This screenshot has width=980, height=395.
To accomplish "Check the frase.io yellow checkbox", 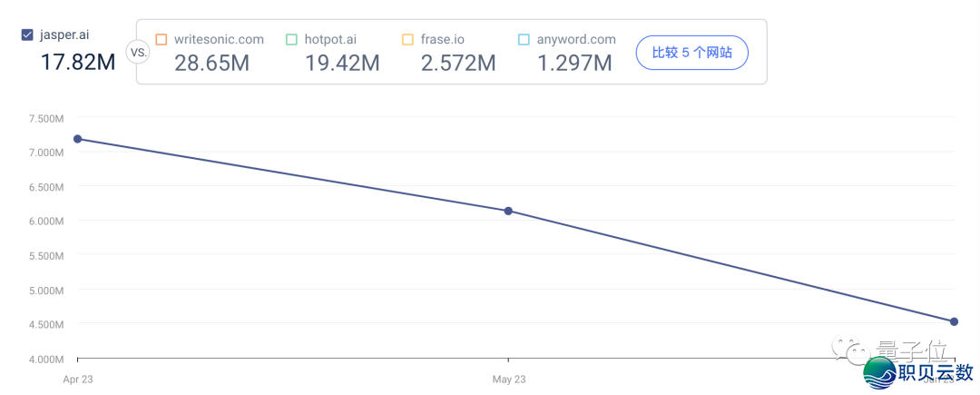I will [407, 40].
